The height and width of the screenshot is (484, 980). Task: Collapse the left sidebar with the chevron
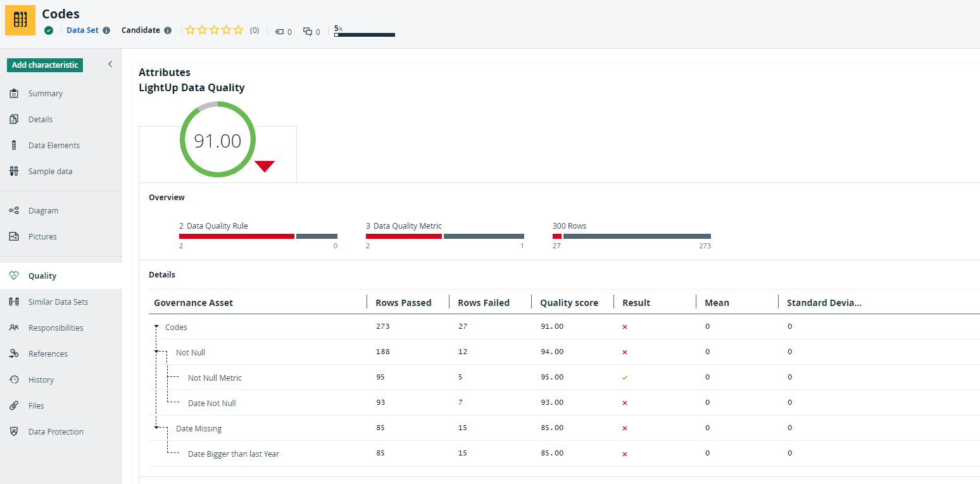[110, 64]
